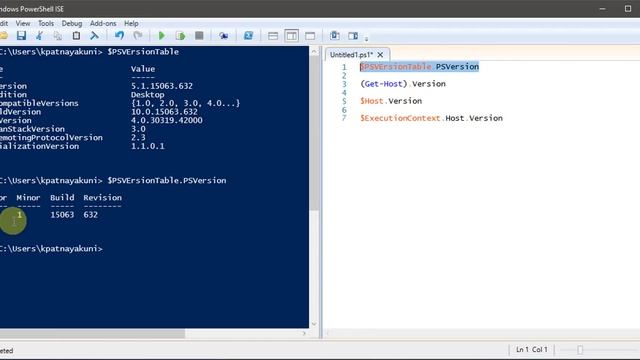Expand toolbar overflow options arrow

366,39
